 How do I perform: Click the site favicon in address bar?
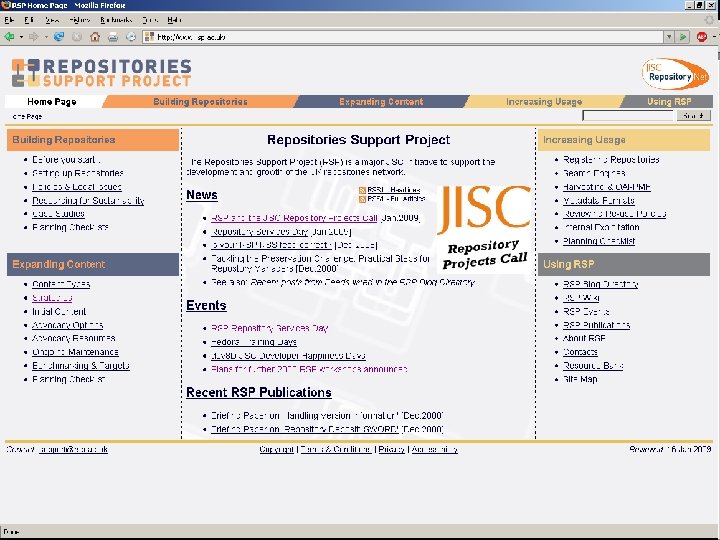[149, 37]
